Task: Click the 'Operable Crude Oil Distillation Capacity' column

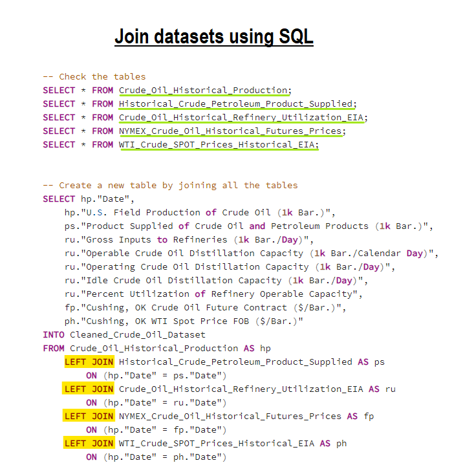Action: (x=252, y=254)
